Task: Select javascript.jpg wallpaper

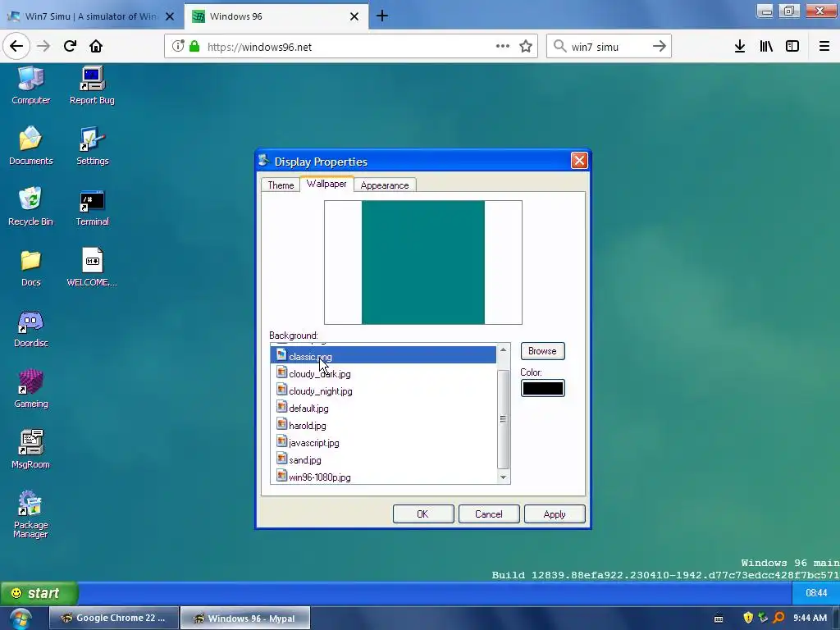Action: click(x=384, y=442)
